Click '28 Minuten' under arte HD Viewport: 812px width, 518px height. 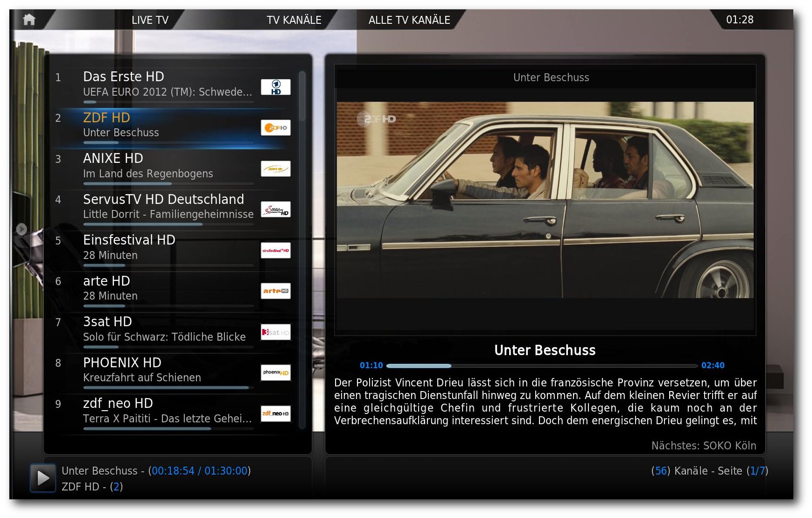(x=110, y=296)
